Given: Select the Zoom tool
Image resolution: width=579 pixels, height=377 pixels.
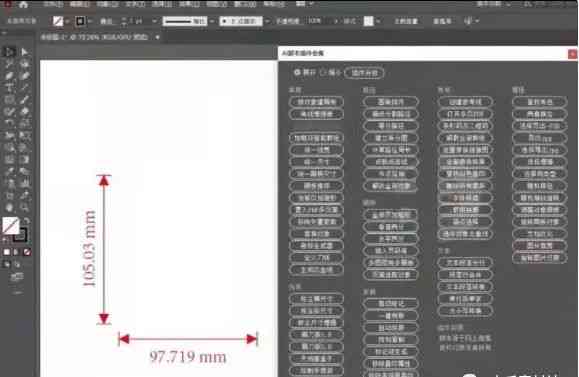Looking at the screenshot, I should 24,208.
